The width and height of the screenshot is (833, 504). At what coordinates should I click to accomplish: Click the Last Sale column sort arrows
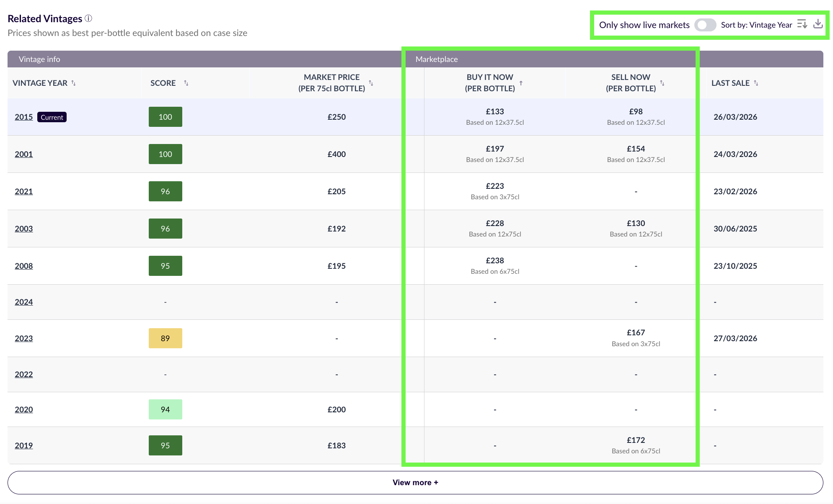point(756,83)
